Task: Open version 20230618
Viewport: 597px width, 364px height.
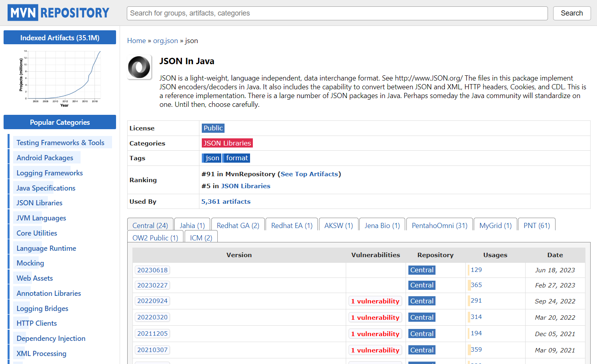Action: pos(152,270)
